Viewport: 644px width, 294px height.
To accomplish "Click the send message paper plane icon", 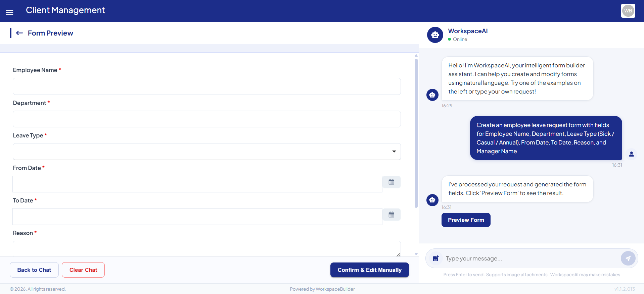I will 628,258.
